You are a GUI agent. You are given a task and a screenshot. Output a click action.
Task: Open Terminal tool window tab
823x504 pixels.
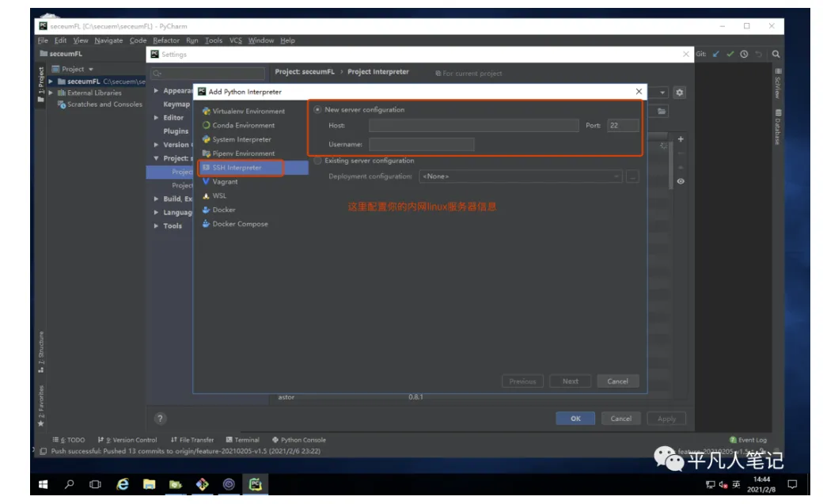[x=242, y=440]
